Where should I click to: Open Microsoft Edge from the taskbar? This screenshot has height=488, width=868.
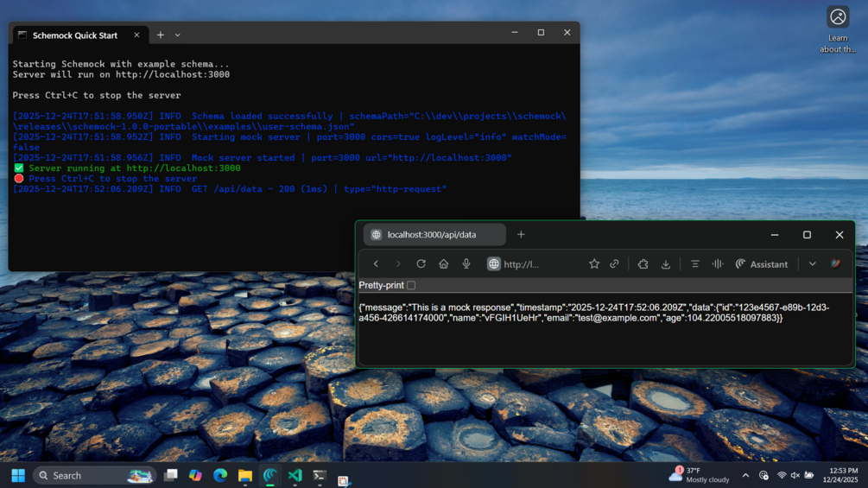pos(220,475)
